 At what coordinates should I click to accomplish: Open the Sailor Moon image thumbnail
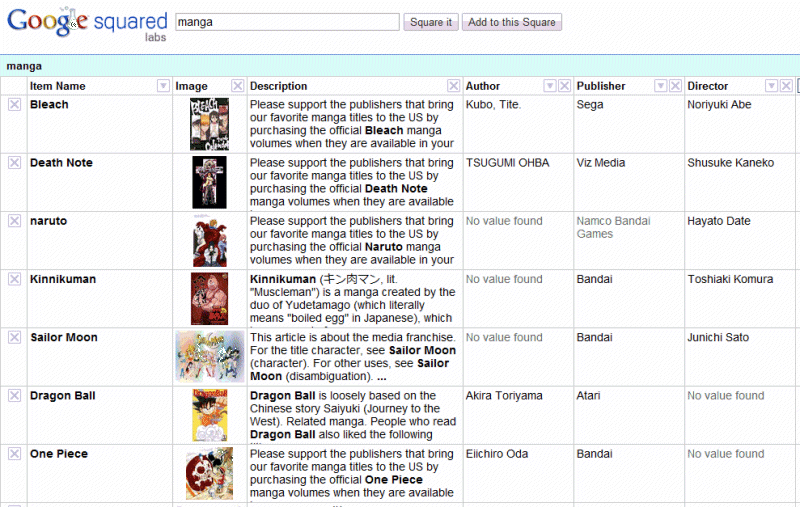point(210,357)
